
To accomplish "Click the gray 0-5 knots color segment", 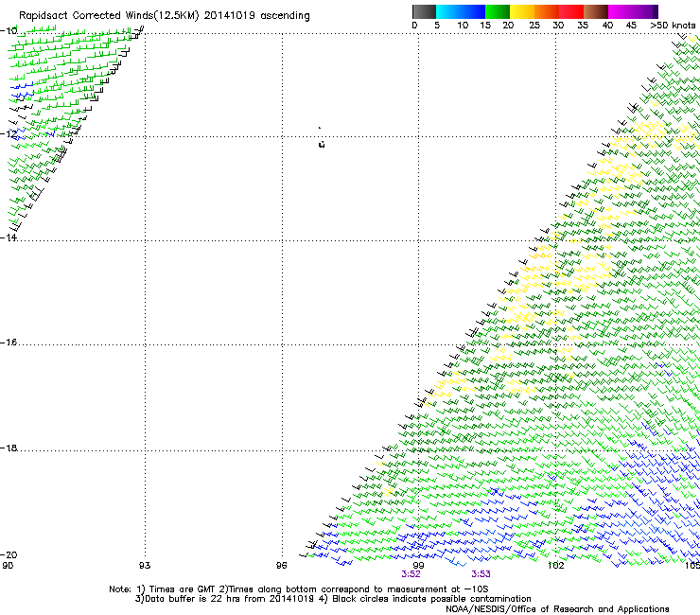I will point(424,11).
